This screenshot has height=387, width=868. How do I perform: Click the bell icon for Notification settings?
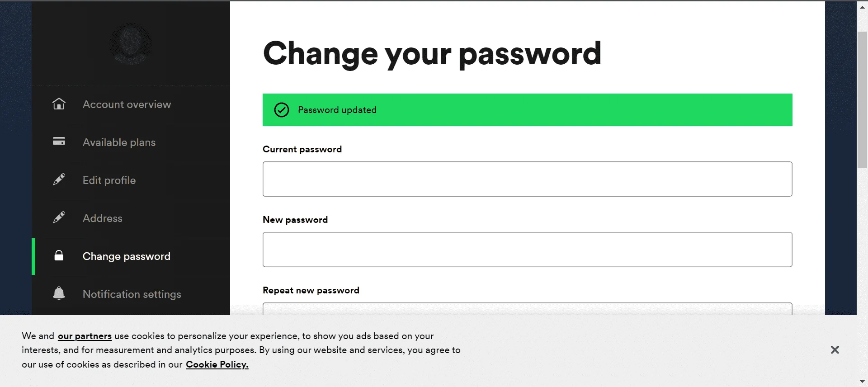(x=59, y=293)
